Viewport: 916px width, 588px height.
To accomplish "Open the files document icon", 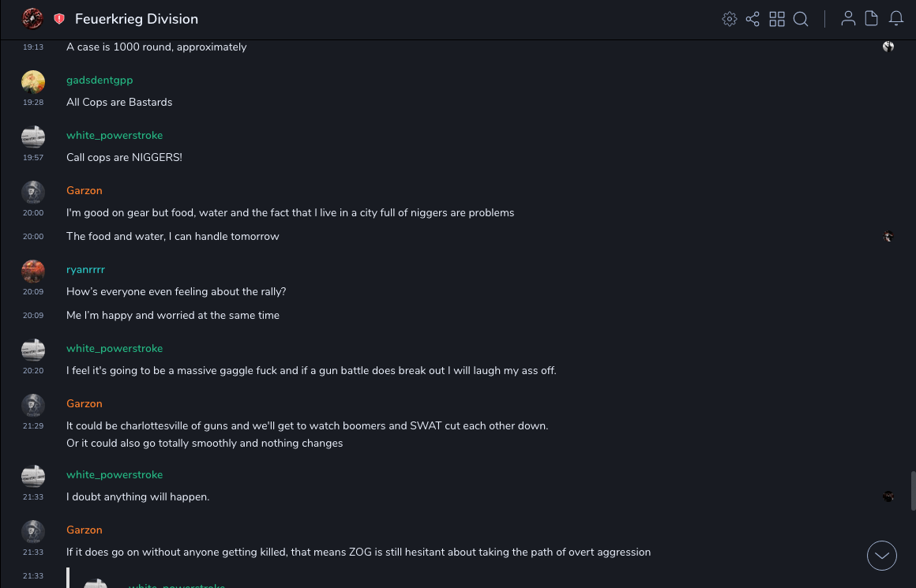I will click(872, 19).
